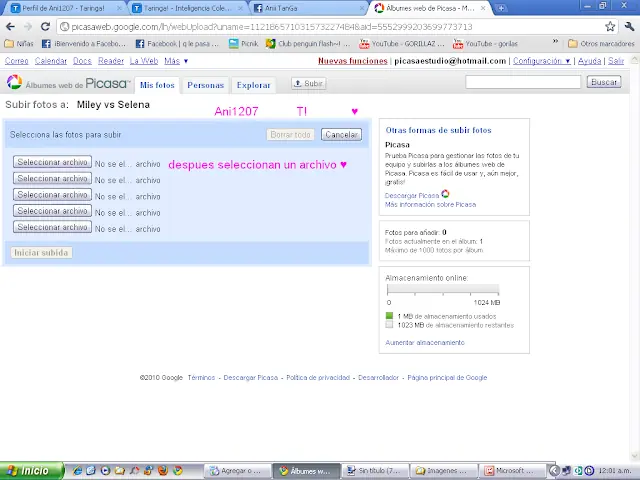Click the Correo link
The image size is (640, 480).
pos(17,61)
